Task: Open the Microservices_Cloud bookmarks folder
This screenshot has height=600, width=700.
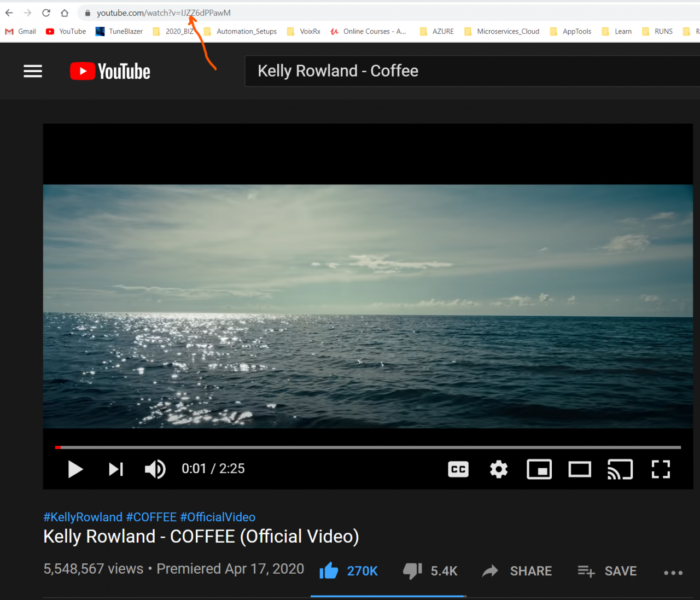Action: (x=502, y=31)
